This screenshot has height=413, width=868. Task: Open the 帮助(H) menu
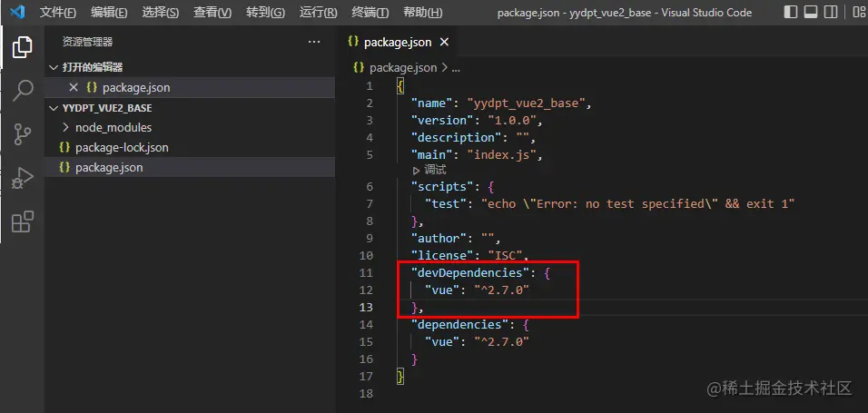423,12
